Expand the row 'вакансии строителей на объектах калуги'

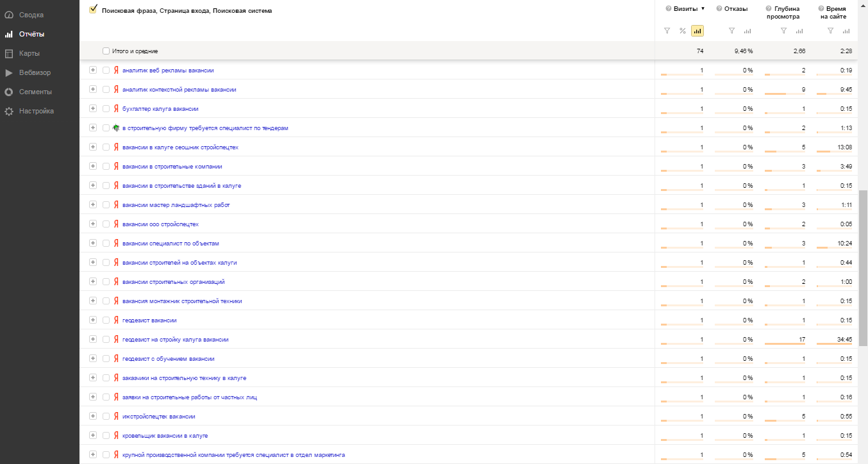pos(93,263)
